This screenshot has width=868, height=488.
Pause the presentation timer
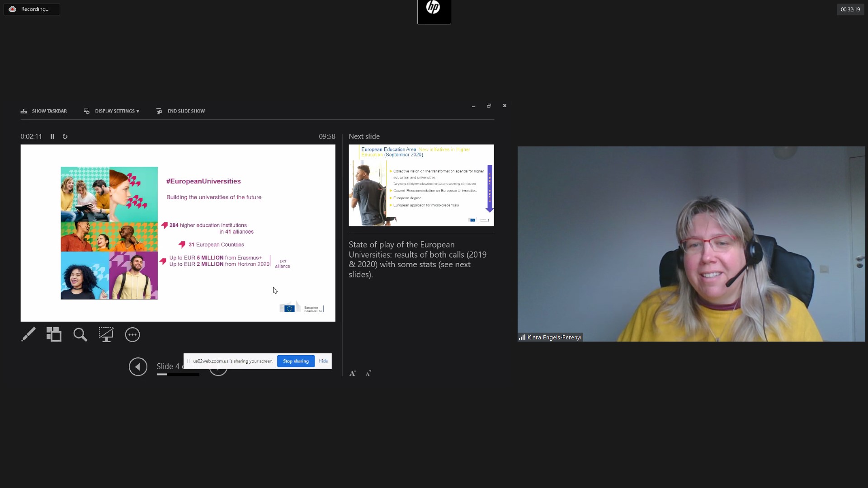[x=52, y=136]
